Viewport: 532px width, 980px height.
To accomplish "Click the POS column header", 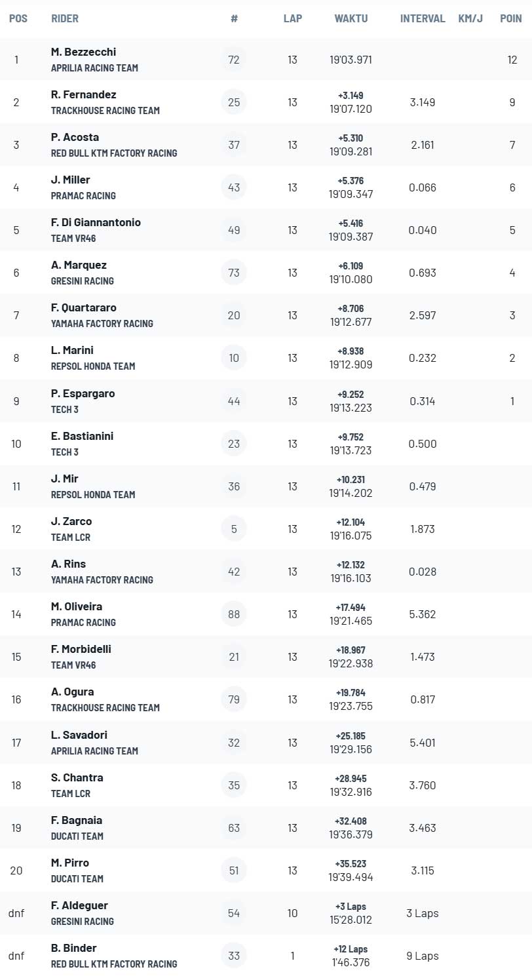I will pos(18,18).
